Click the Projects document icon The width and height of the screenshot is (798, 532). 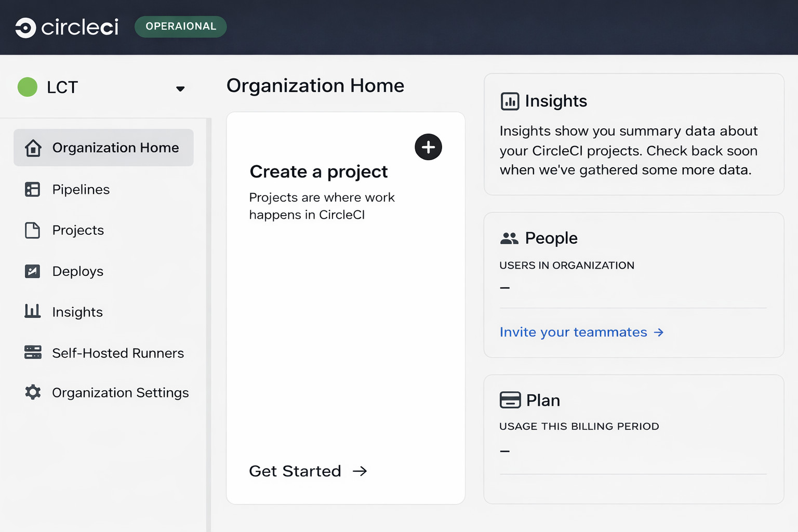pos(32,230)
